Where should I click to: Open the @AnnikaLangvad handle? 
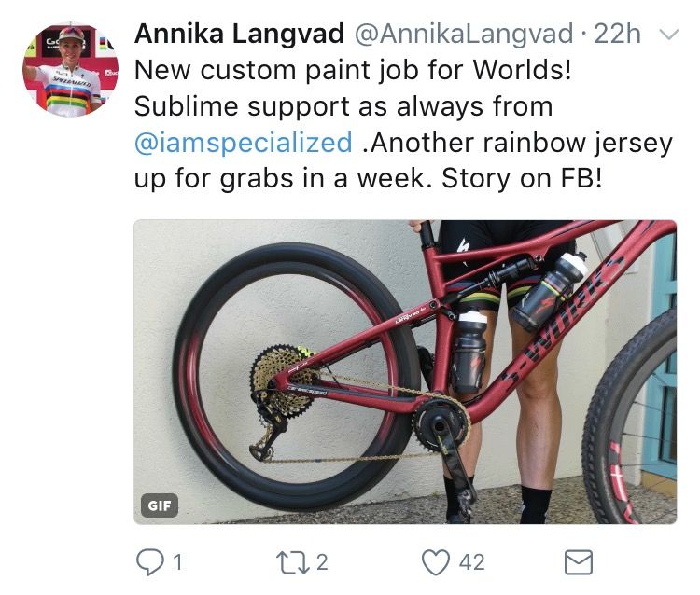pos(464,34)
